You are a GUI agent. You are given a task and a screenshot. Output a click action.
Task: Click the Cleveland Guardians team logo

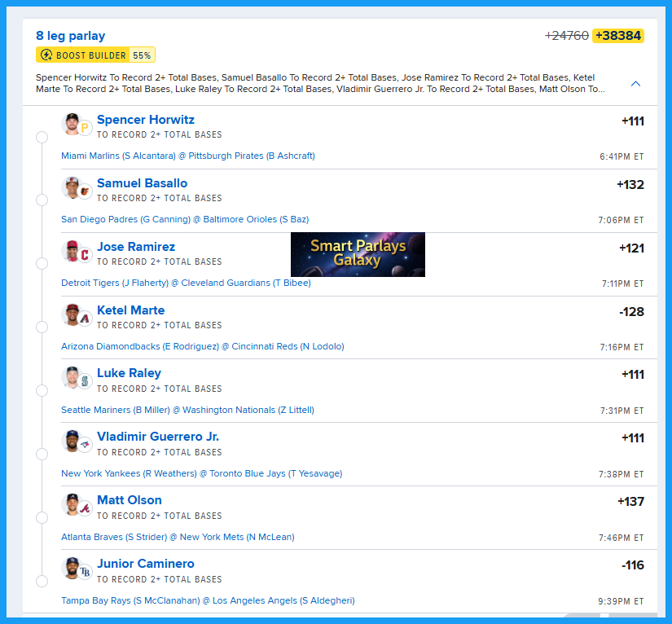click(x=85, y=255)
